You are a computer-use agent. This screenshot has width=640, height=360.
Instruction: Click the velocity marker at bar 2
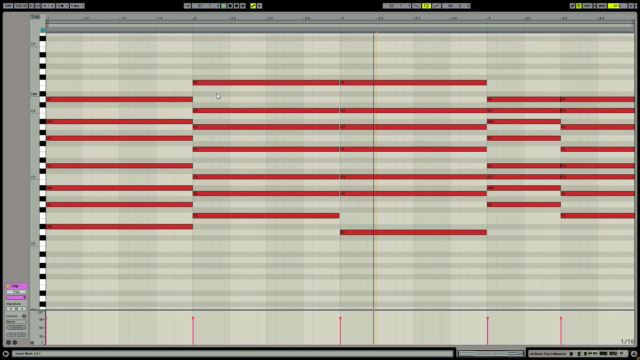pyautogui.click(x=193, y=318)
